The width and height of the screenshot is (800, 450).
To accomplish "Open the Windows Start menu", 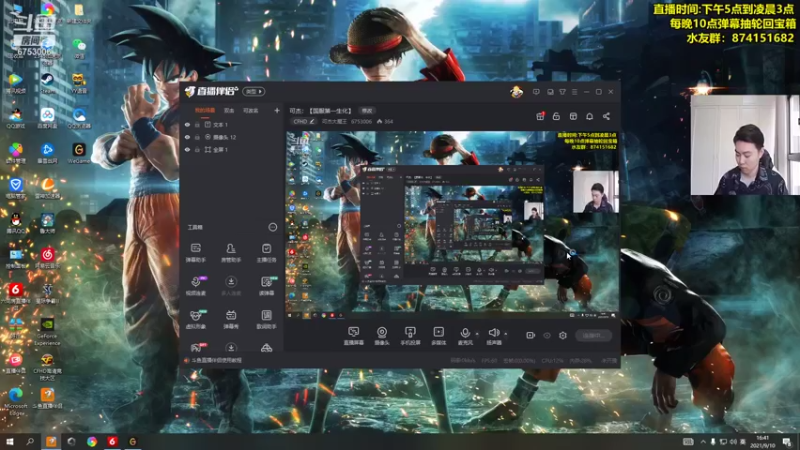I will [x=9, y=442].
